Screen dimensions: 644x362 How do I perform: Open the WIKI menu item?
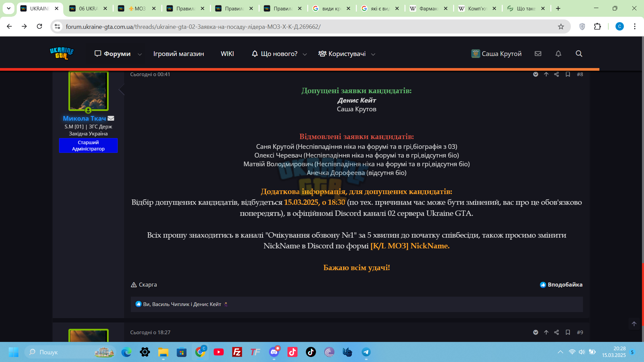click(227, 54)
